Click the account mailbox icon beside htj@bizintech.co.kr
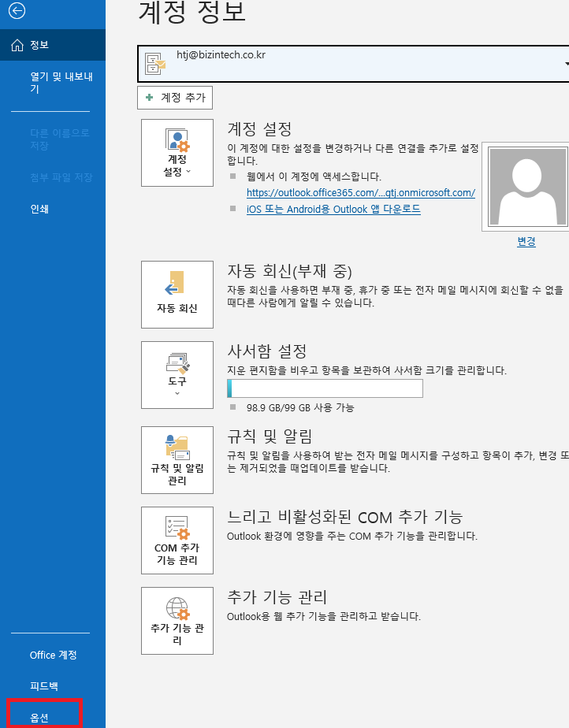 [155, 64]
